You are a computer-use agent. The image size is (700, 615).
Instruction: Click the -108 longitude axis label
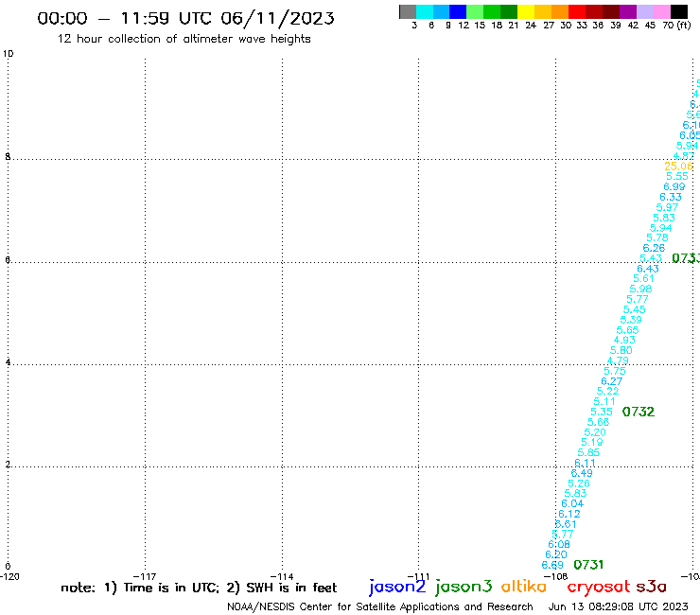[556, 576]
